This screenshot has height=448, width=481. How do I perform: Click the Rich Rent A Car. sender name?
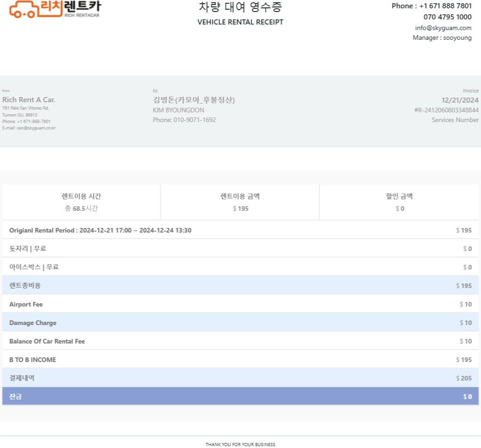point(29,100)
